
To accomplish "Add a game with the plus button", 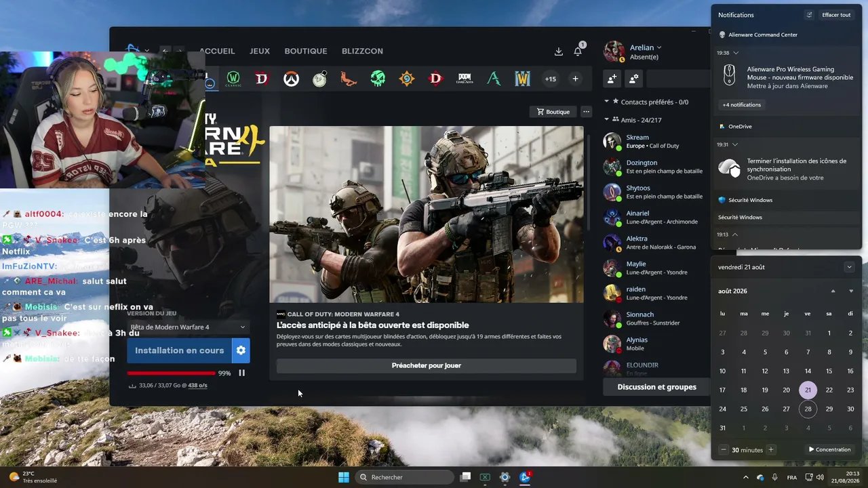I will pos(575,79).
